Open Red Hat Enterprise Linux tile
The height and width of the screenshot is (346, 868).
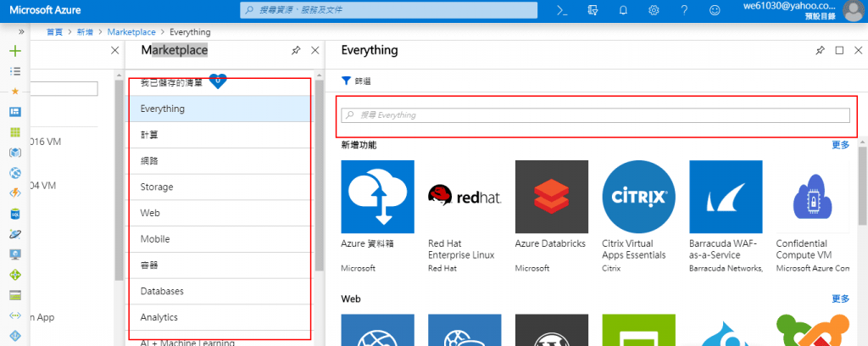[x=465, y=216]
